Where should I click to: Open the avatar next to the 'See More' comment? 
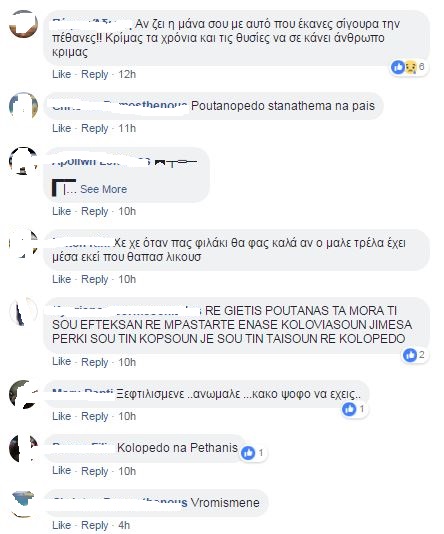23,161
